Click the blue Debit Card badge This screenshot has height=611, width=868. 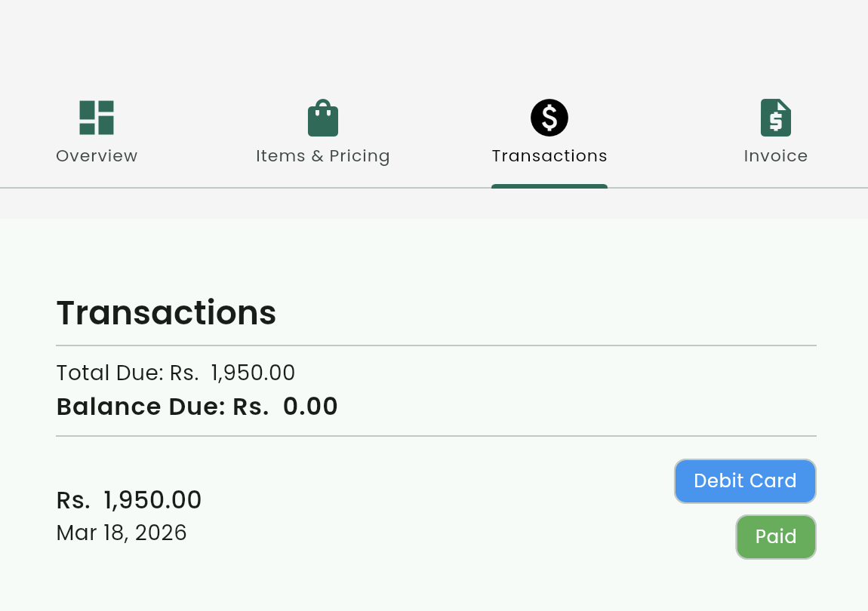[x=745, y=481]
